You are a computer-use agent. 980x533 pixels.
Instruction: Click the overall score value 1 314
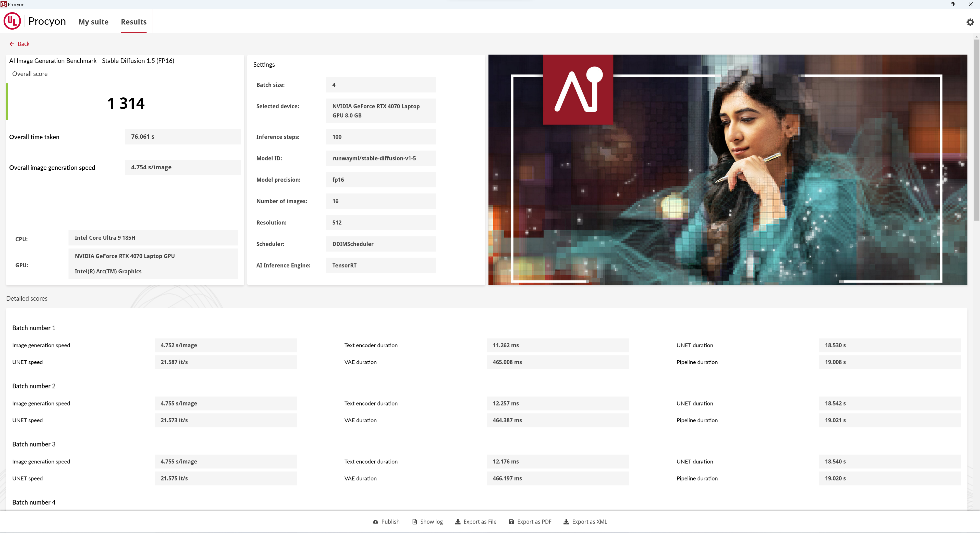pyautogui.click(x=126, y=103)
